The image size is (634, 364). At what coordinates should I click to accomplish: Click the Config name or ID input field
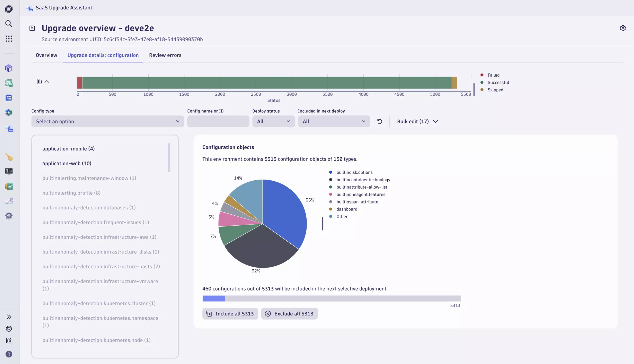[218, 121]
